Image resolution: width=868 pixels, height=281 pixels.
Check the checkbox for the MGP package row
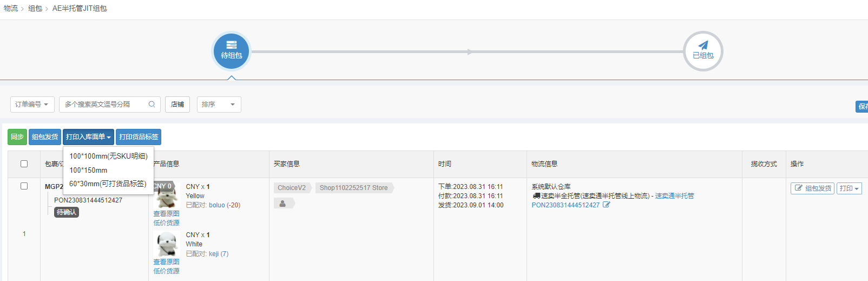pos(24,186)
